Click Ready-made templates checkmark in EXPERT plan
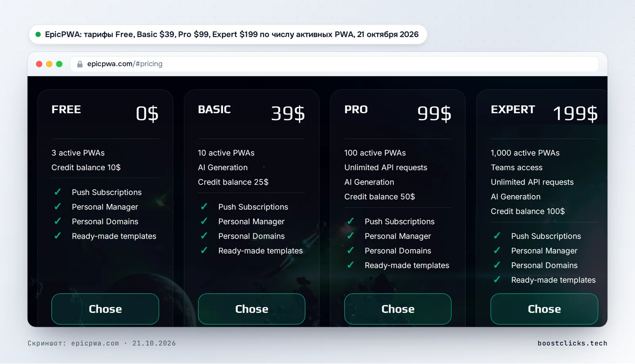This screenshot has width=635, height=364. [497, 280]
